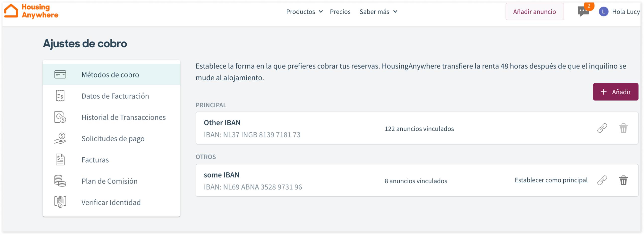Click the OTROS section label

pyautogui.click(x=206, y=157)
